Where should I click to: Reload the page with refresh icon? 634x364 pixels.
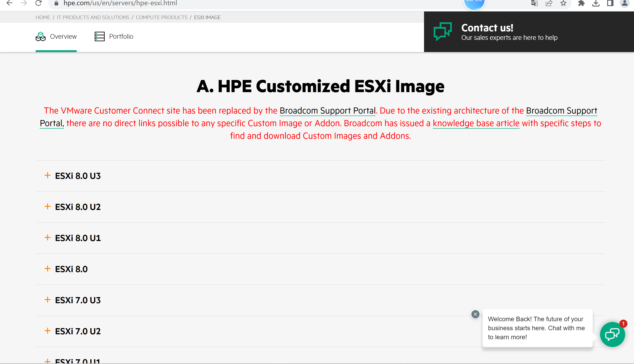(38, 3)
